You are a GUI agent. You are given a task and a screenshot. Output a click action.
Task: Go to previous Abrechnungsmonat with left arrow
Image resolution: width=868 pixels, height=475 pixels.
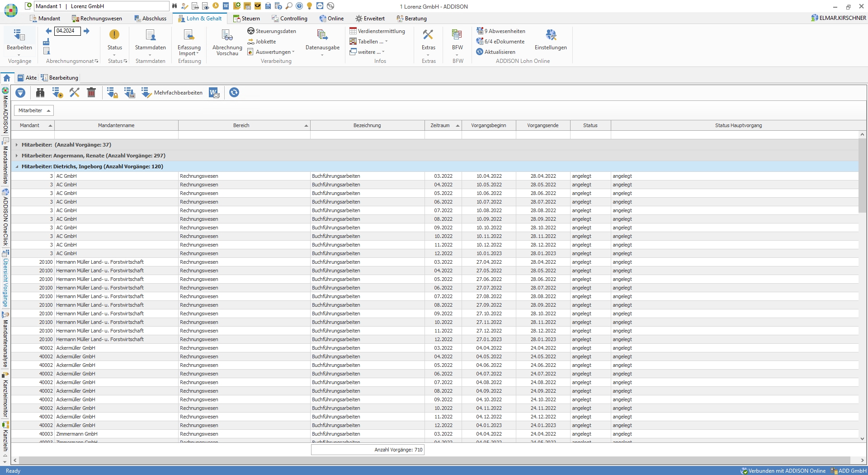pos(49,31)
